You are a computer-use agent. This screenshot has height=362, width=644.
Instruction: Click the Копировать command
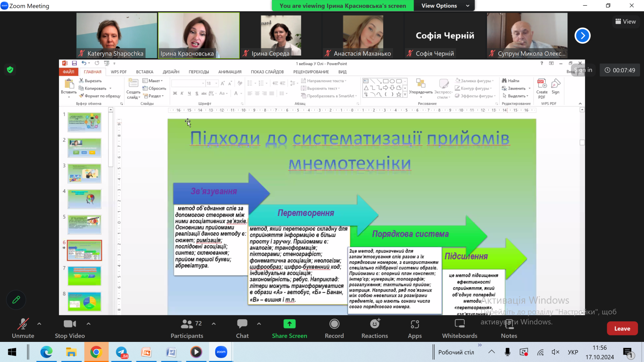[93, 88]
